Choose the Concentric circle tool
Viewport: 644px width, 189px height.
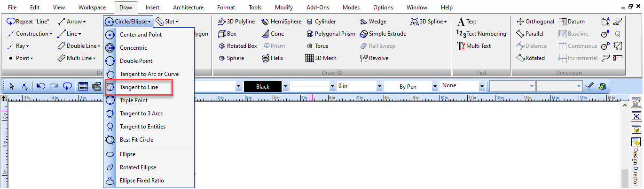[133, 48]
